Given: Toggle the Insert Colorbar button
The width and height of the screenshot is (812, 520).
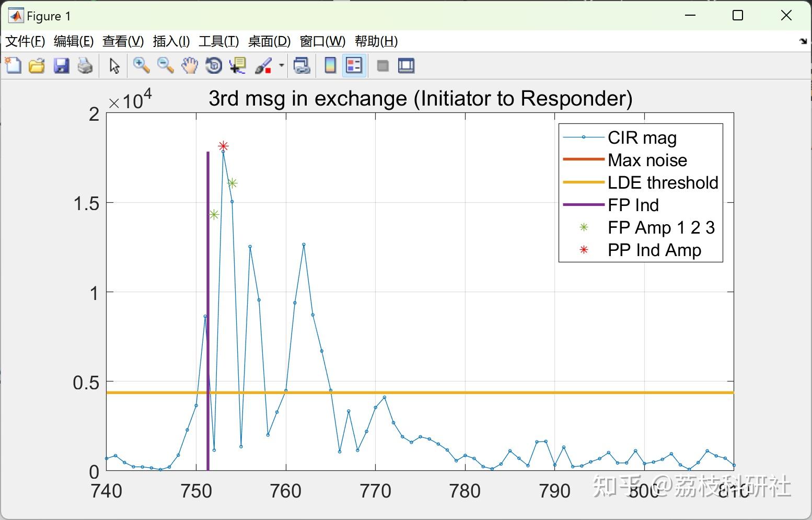Looking at the screenshot, I should click(330, 65).
